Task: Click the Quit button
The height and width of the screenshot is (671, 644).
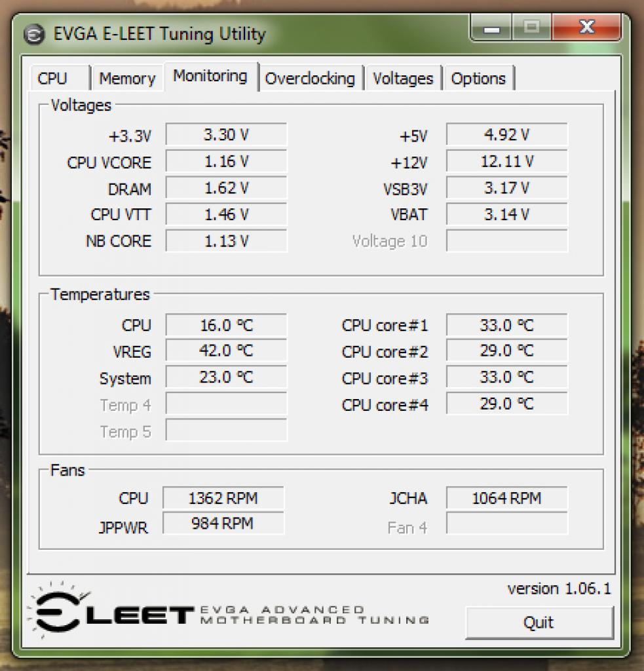Action: (539, 623)
